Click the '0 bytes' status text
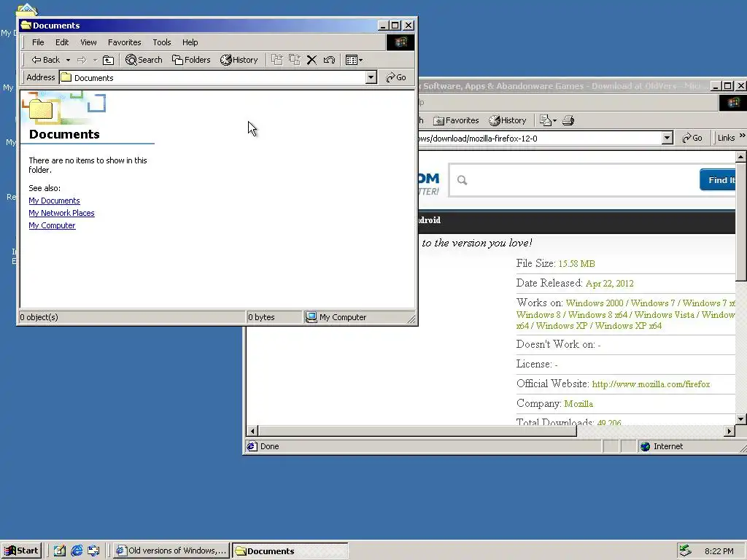747x560 pixels. tap(261, 317)
